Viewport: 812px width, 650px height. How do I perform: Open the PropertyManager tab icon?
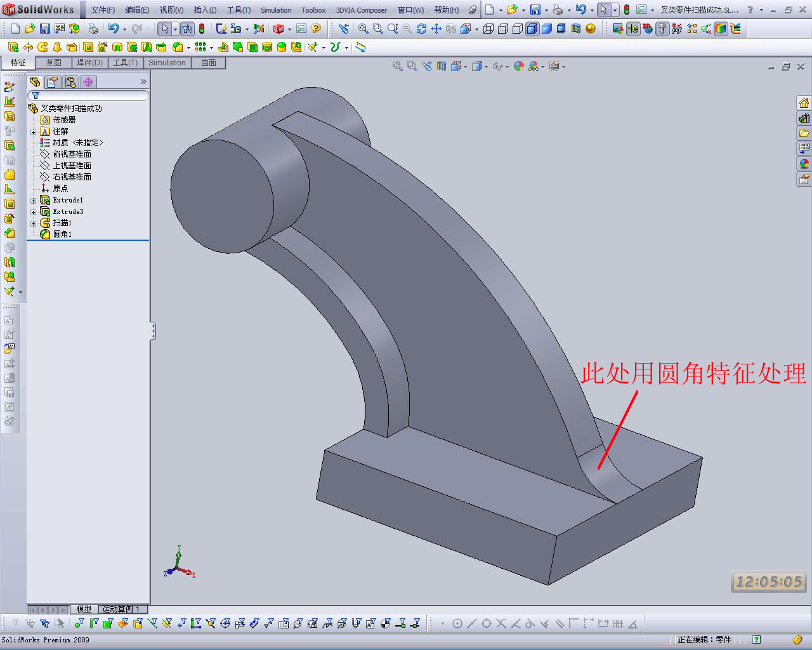click(x=53, y=82)
